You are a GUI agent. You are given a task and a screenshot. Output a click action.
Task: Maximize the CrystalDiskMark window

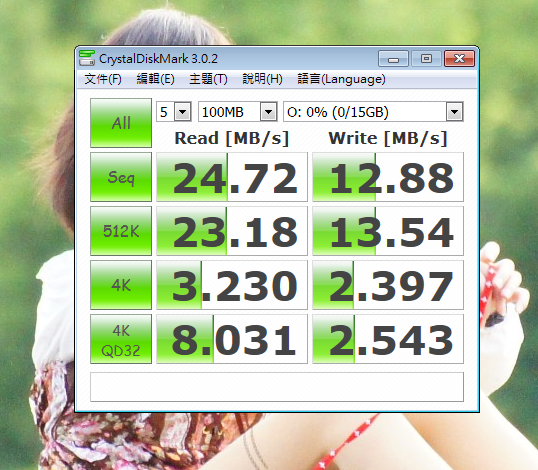[426, 59]
